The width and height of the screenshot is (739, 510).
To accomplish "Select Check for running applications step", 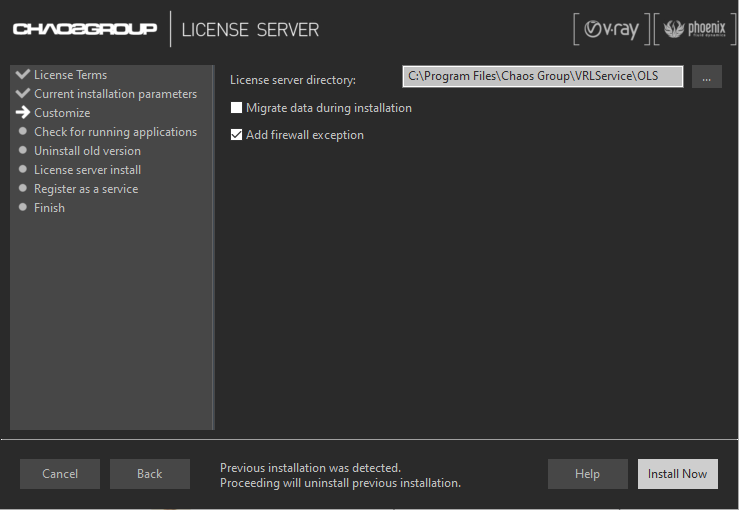I will click(115, 132).
